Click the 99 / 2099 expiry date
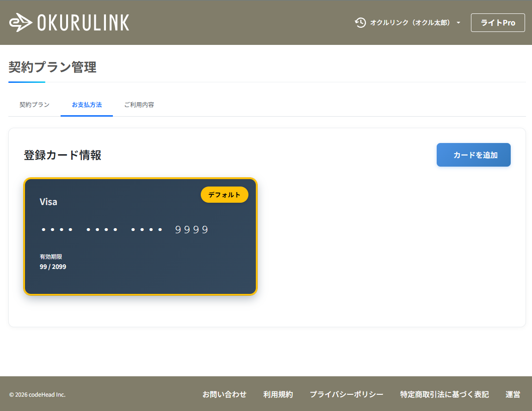This screenshot has height=411, width=532. coord(53,267)
